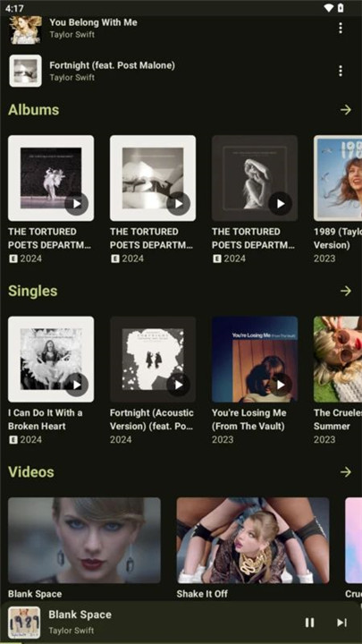Play You're Losing Me single

[x=281, y=385]
